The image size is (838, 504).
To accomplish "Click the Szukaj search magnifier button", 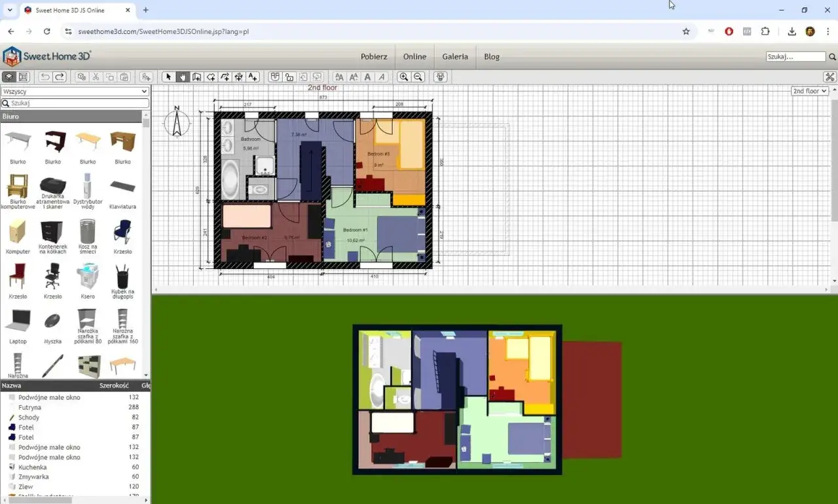I will [x=831, y=56].
